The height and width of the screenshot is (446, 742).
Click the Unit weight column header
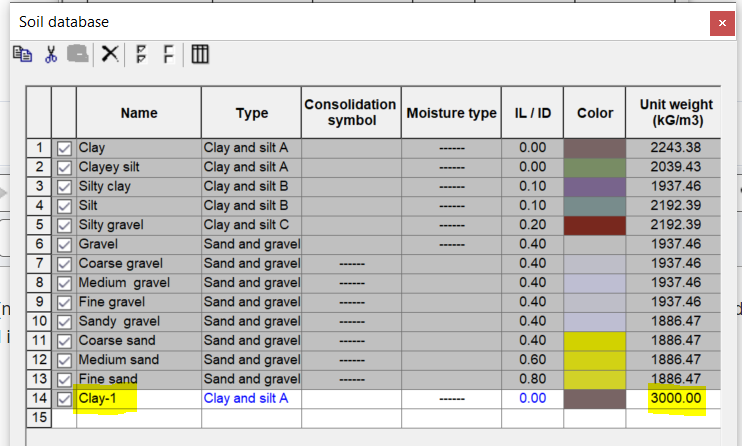click(673, 113)
